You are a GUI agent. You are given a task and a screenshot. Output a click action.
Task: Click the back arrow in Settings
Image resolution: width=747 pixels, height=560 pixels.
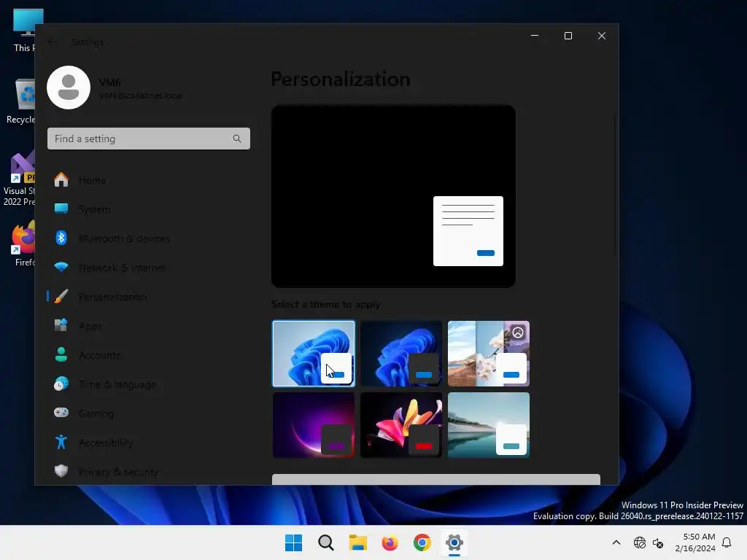(52, 42)
